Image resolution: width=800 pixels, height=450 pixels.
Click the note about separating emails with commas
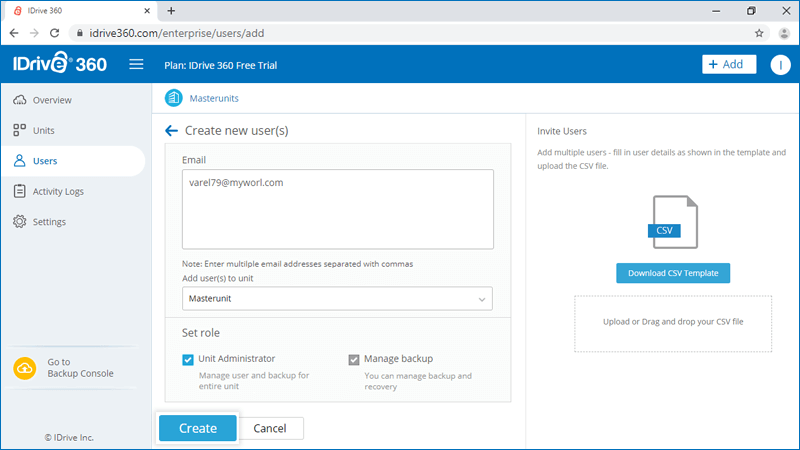pos(297,264)
